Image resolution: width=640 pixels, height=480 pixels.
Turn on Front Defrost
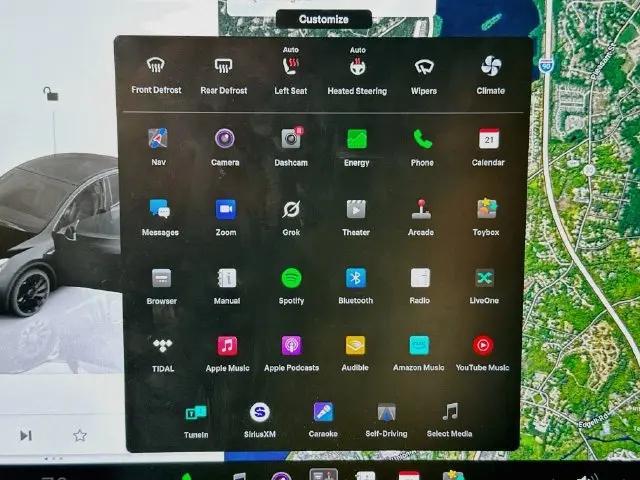tap(156, 76)
